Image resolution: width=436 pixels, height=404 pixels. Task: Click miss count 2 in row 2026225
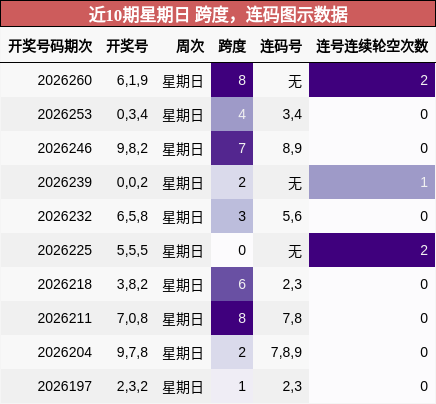(x=372, y=250)
